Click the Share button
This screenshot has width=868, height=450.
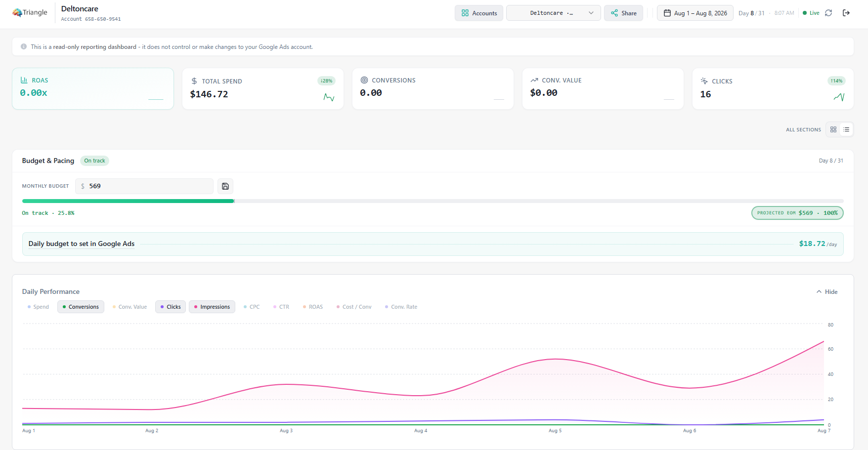click(624, 13)
